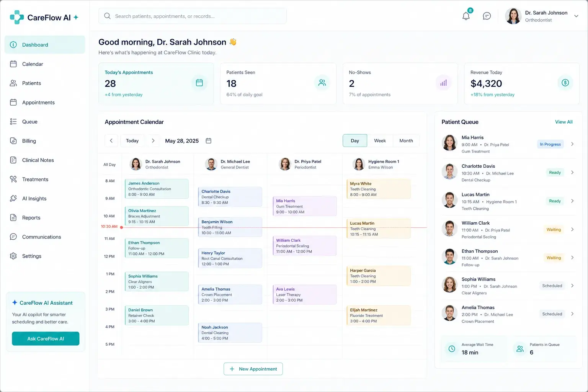Expand Lucas Martin queue entry chevron
588x392 pixels.
[x=572, y=201]
